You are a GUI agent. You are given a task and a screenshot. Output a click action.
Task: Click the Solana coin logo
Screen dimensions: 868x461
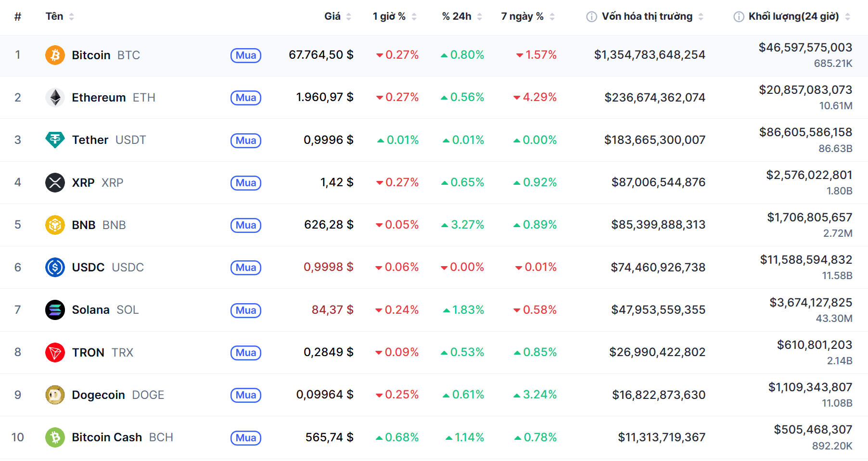click(55, 310)
